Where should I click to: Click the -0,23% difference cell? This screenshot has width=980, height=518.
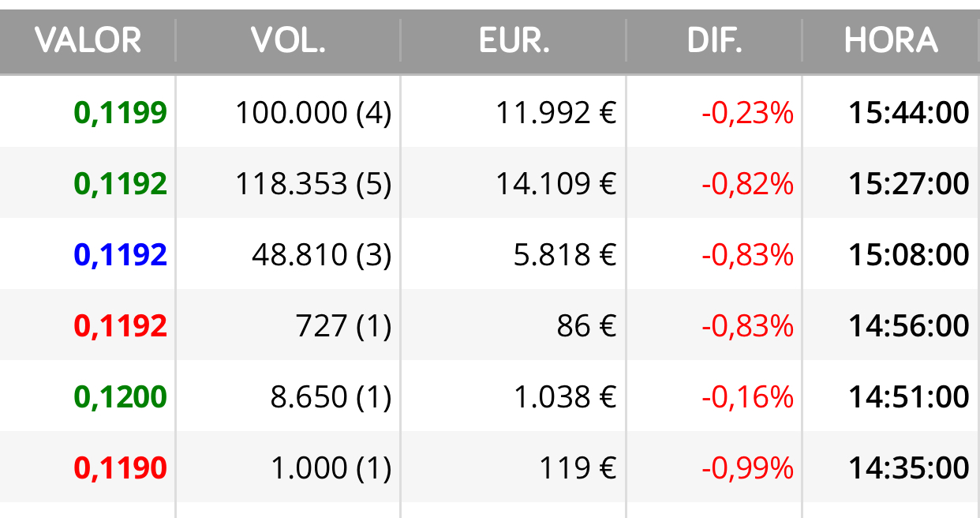[747, 113]
